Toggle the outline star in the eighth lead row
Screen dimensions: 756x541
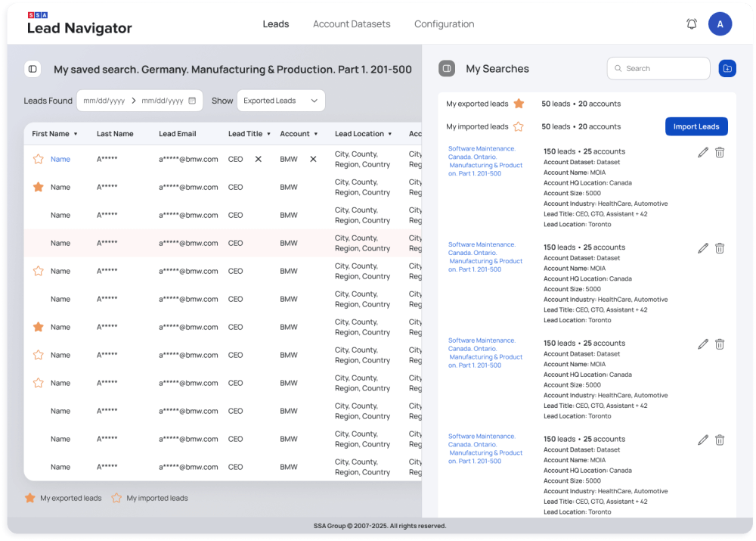(38, 355)
